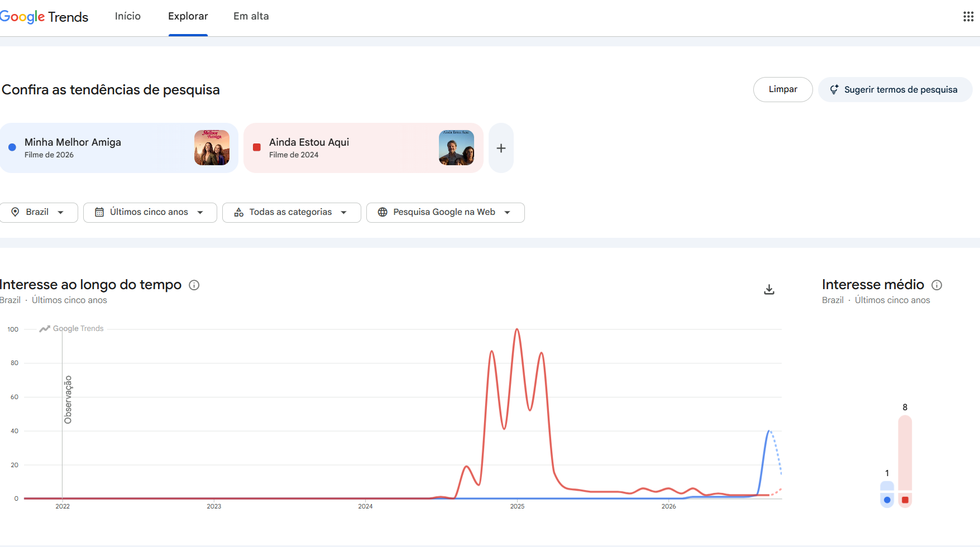Image resolution: width=980 pixels, height=547 pixels.
Task: Open the Últimos cinco anos time dropdown
Action: click(x=150, y=212)
